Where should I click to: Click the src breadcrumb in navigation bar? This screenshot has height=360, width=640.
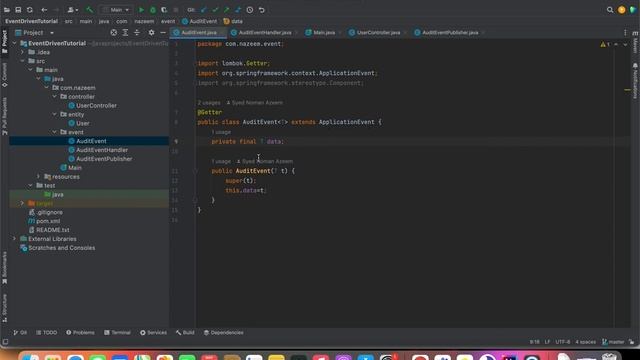69,21
